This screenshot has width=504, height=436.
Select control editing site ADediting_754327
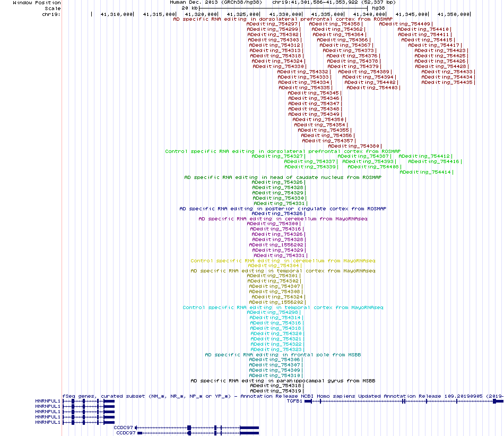[279, 156]
